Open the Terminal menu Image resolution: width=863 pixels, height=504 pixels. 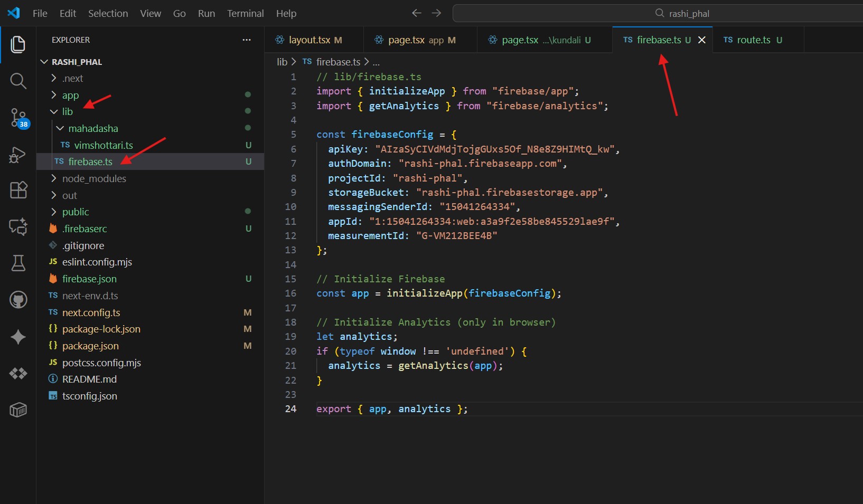(x=245, y=13)
